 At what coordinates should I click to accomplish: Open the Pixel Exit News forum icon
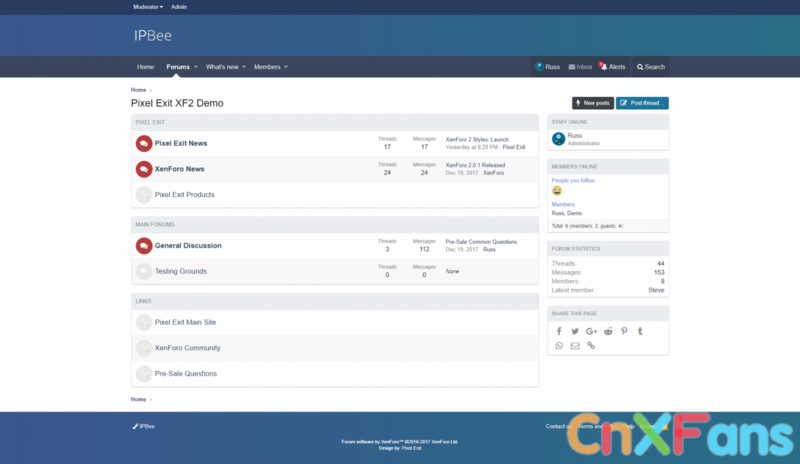(144, 143)
